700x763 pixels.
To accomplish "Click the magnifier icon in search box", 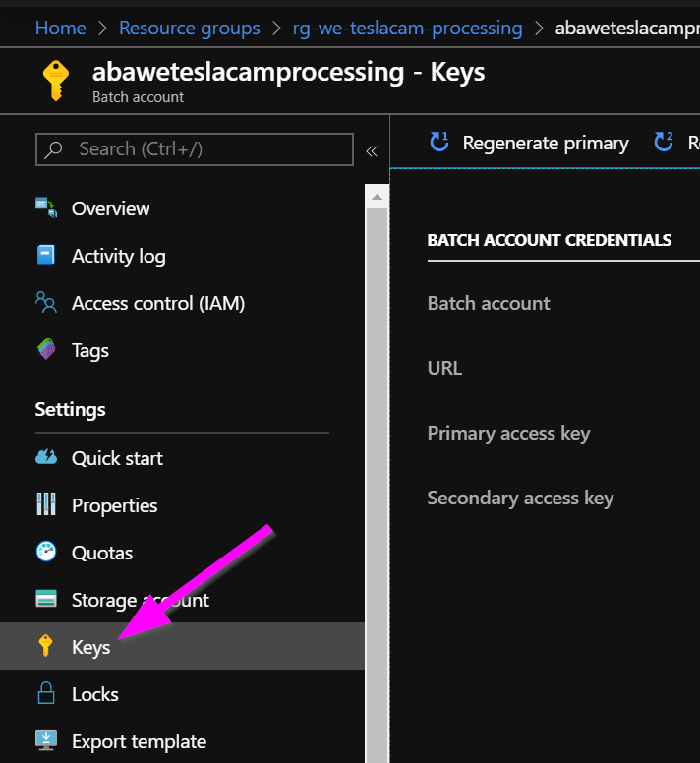I will pyautogui.click(x=53, y=149).
